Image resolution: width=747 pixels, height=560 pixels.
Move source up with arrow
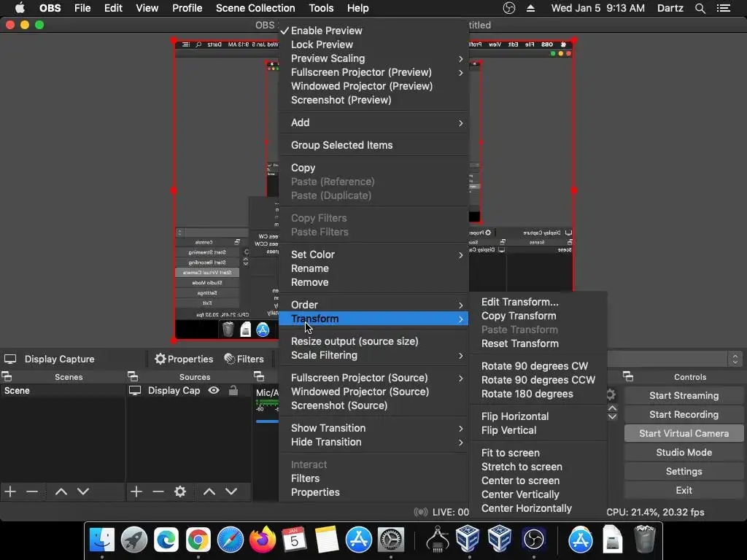coord(209,491)
